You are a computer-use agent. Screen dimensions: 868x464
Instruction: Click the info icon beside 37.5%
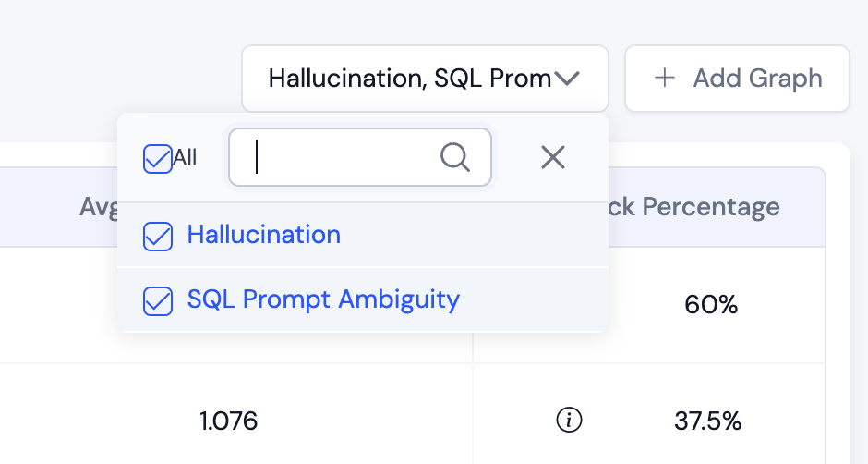point(570,421)
